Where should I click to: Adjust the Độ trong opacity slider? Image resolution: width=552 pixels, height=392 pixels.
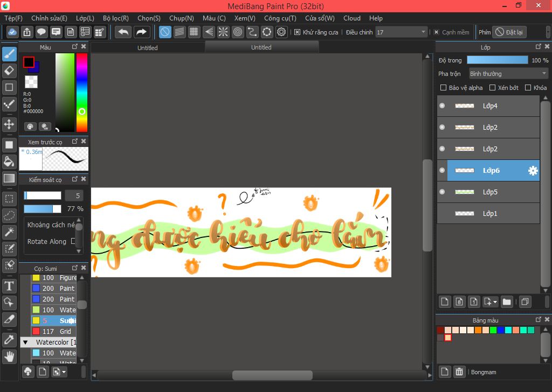coord(497,60)
